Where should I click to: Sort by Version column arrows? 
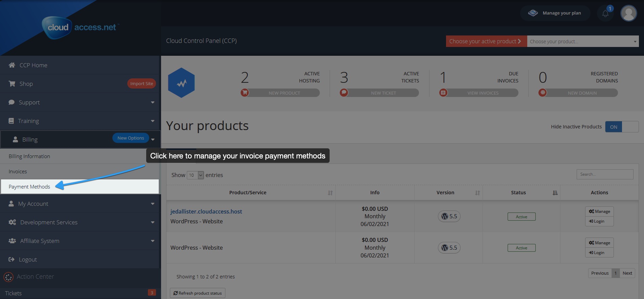(478, 193)
